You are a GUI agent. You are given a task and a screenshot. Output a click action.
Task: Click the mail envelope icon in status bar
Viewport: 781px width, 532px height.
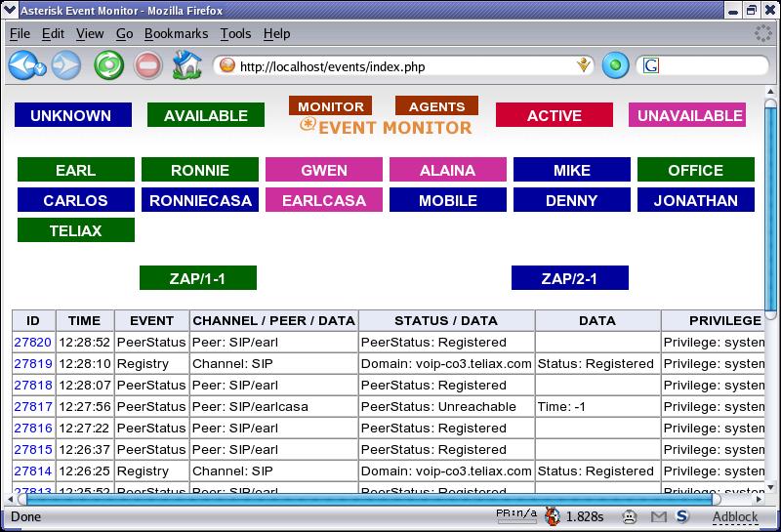(x=659, y=516)
